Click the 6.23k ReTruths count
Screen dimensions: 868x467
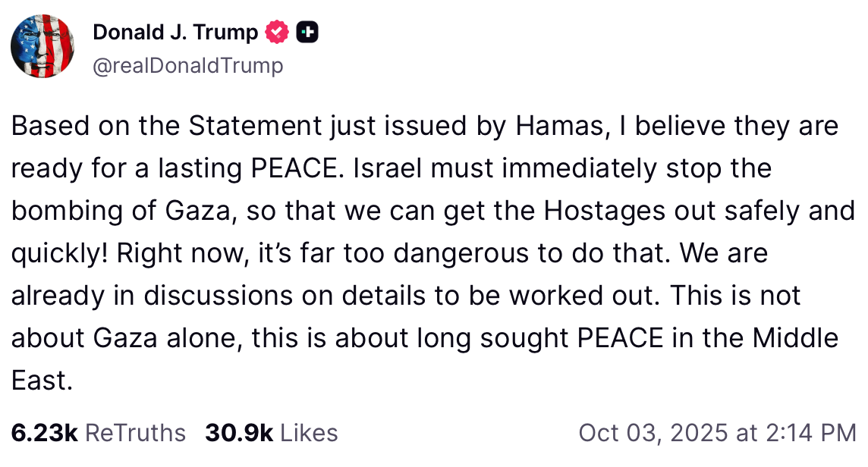click(44, 433)
